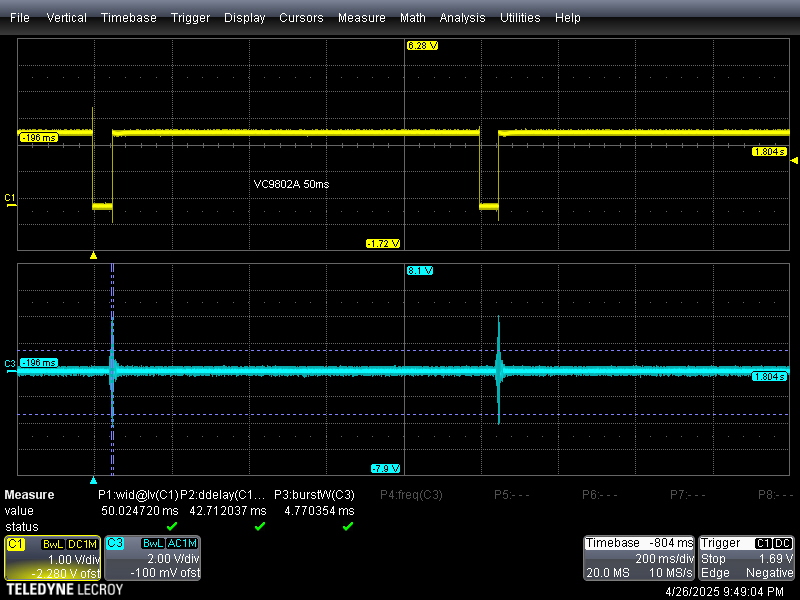
Task: Select the empty P6 measurement slot
Action: point(599,495)
